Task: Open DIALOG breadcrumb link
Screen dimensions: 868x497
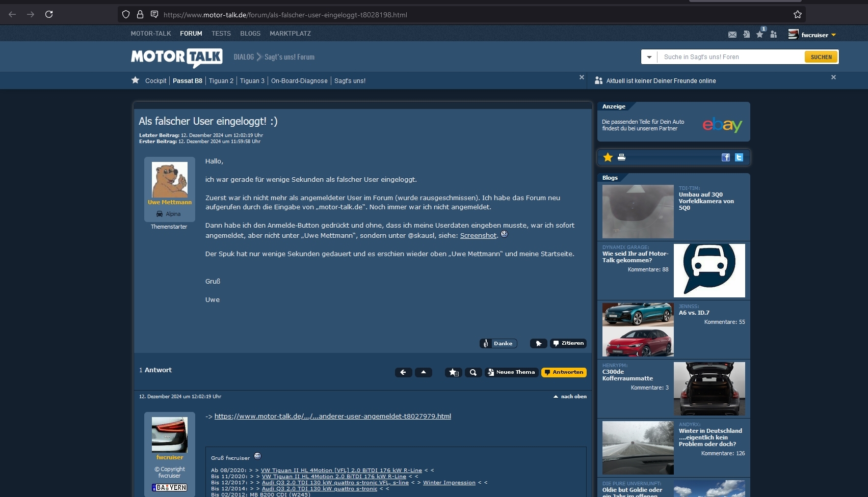Action: (x=244, y=57)
